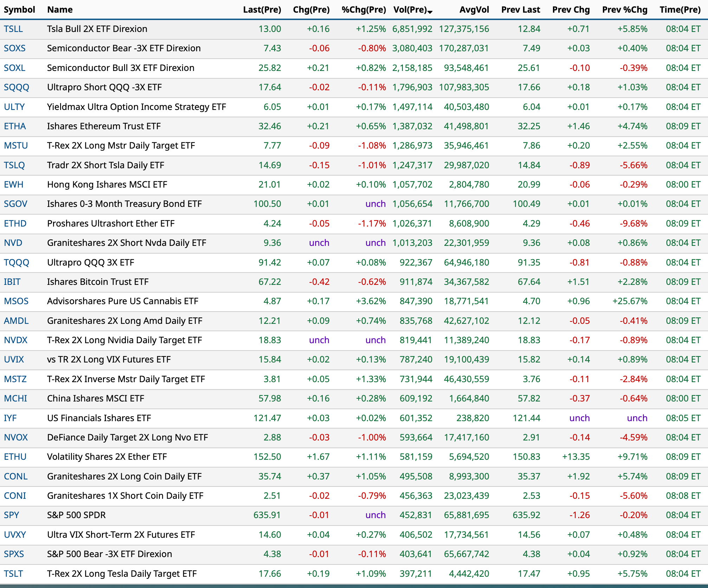Open ETHA Ishares Ethereum symbol link
708x588 pixels.
pos(15,126)
